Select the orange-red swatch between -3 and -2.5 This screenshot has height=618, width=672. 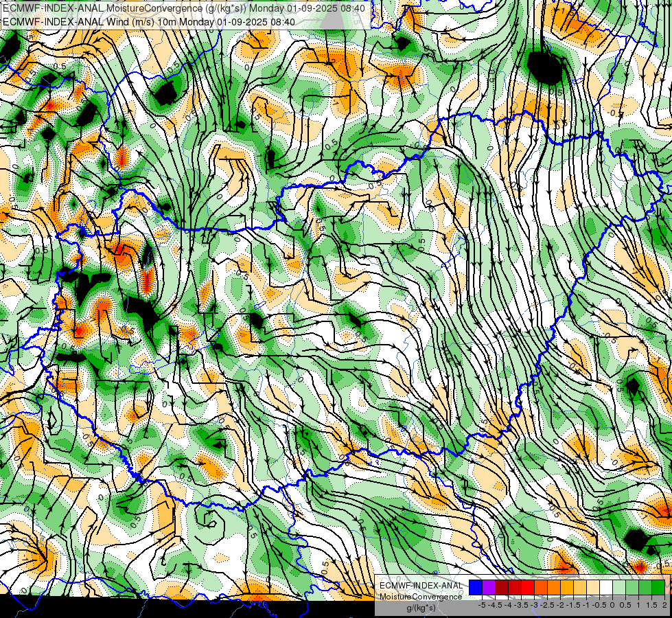click(541, 587)
